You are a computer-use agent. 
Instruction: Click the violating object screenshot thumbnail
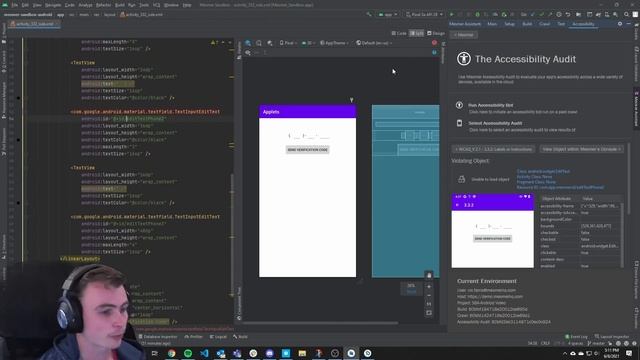pos(492,231)
